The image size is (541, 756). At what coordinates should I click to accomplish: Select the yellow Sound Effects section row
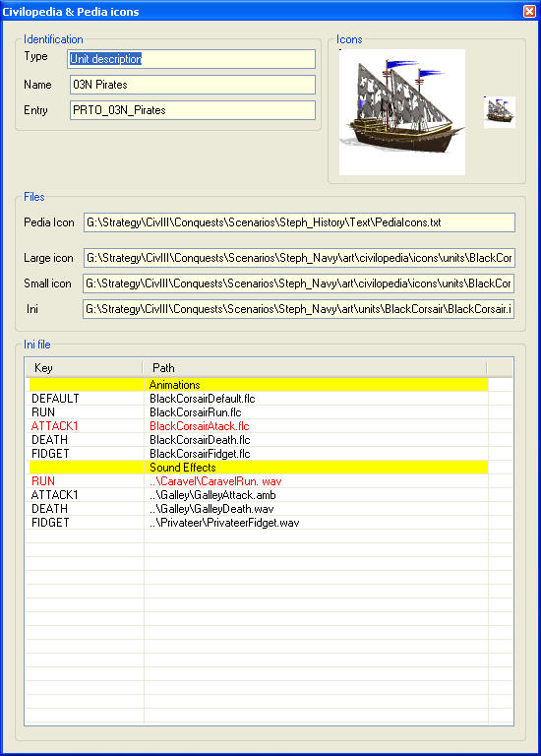pyautogui.click(x=259, y=468)
